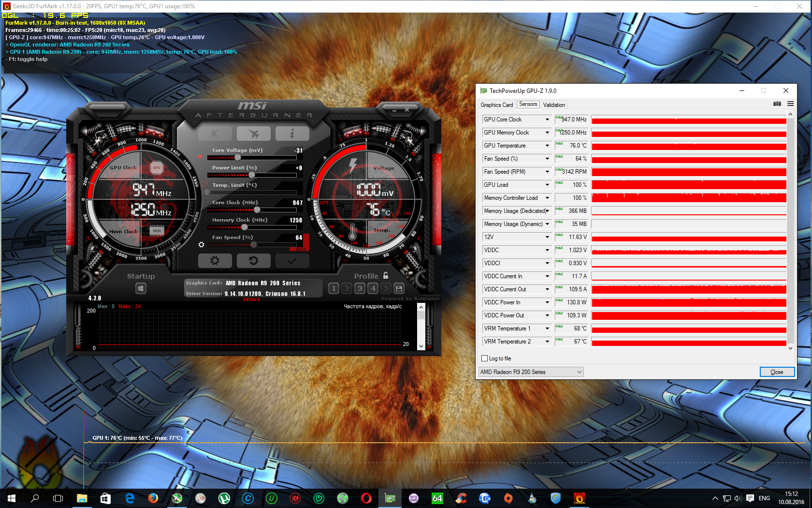The height and width of the screenshot is (508, 812).
Task: Launch Opera browser from the taskbar
Action: pyautogui.click(x=366, y=498)
